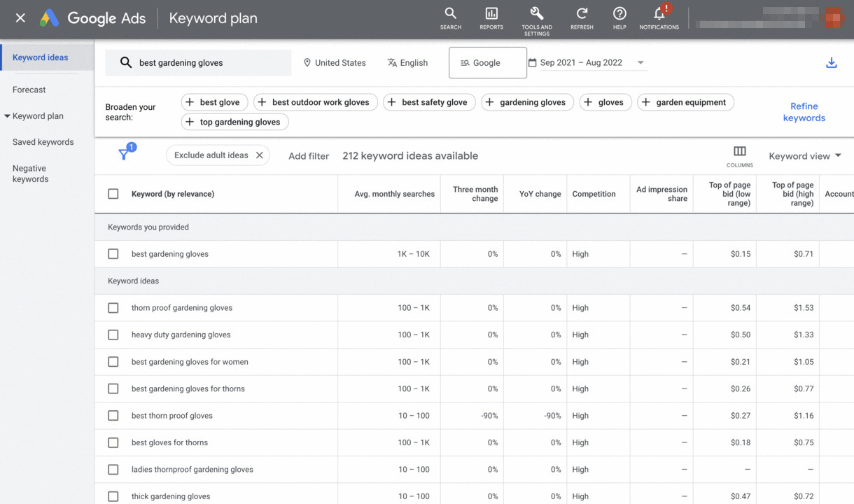Change the United States location setting
Screen dimensions: 854x504
(335, 62)
